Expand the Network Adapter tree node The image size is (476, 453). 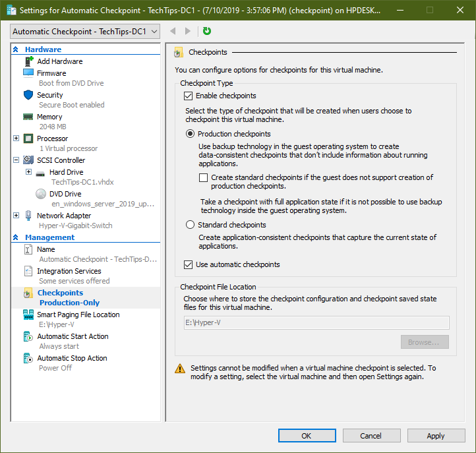[16, 216]
